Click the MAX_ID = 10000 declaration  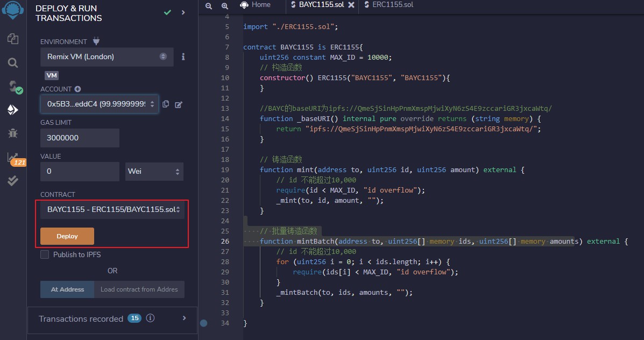(x=325, y=58)
